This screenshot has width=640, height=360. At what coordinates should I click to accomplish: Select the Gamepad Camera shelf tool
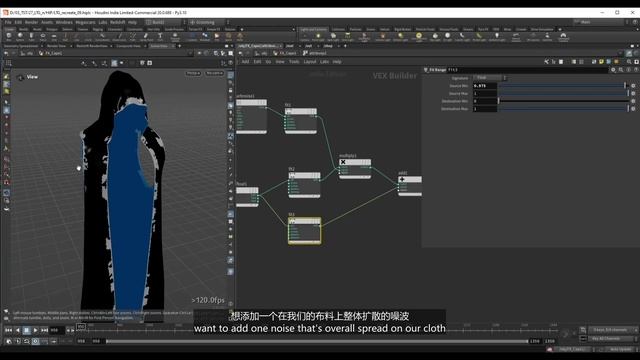point(563,37)
